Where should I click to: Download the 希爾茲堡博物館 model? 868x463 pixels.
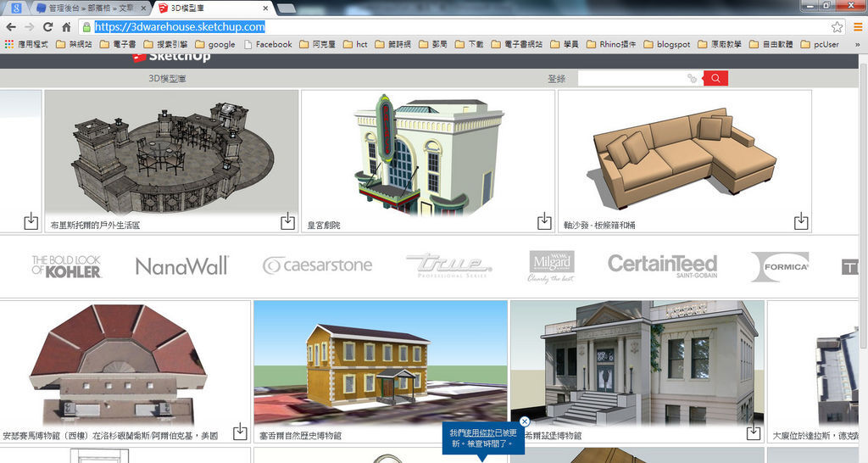(x=754, y=432)
